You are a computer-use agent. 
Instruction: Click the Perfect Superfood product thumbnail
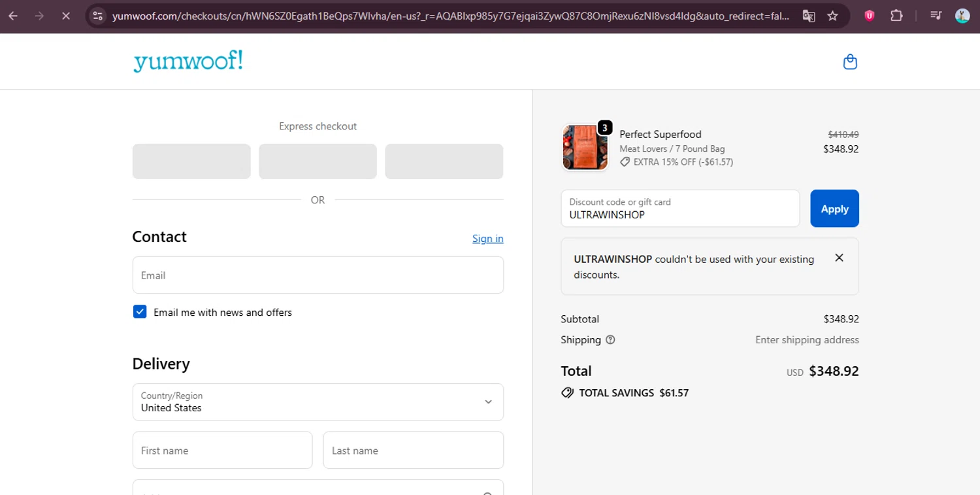pyautogui.click(x=585, y=148)
